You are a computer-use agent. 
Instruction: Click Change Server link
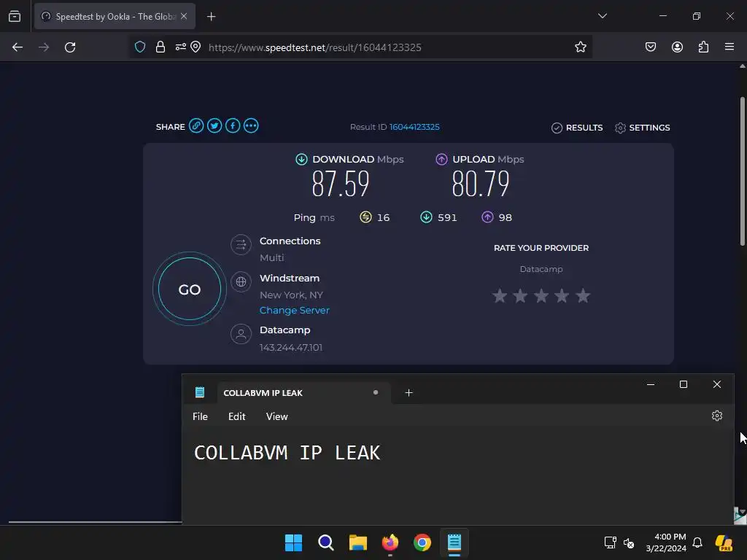point(295,310)
